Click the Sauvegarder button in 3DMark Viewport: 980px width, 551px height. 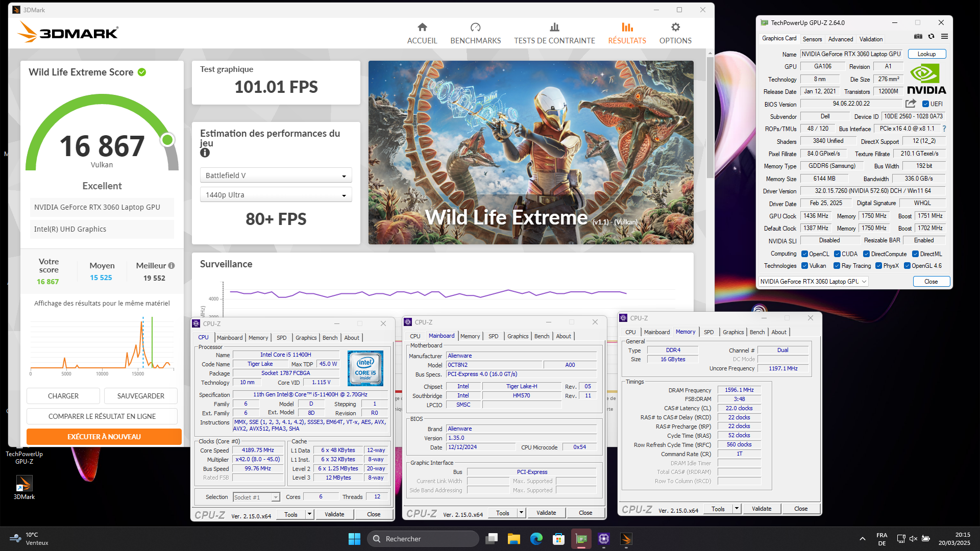point(141,396)
